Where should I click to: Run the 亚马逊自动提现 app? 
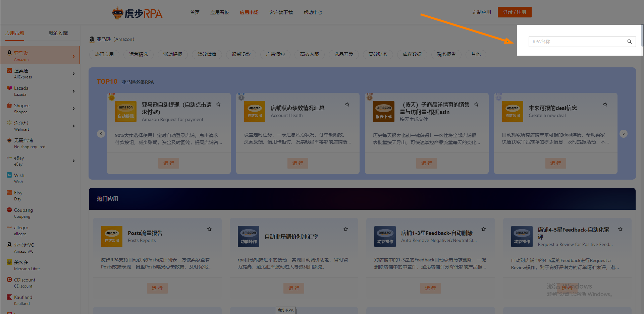tap(169, 163)
